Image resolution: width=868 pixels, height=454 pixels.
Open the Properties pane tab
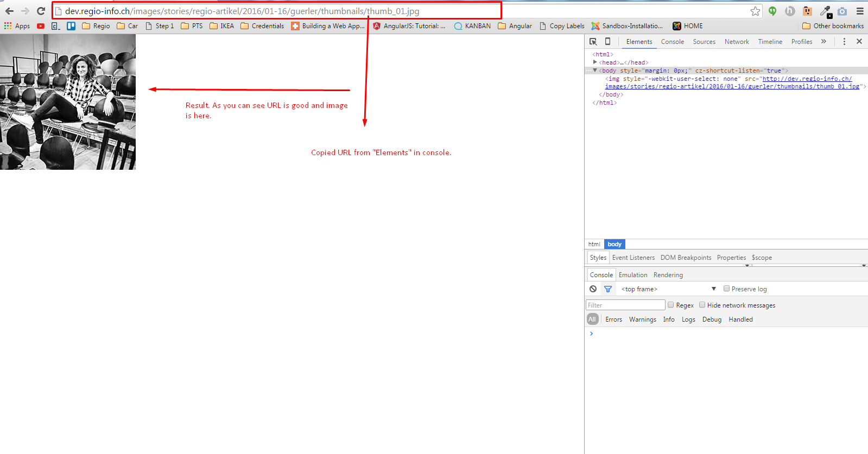pyautogui.click(x=731, y=258)
